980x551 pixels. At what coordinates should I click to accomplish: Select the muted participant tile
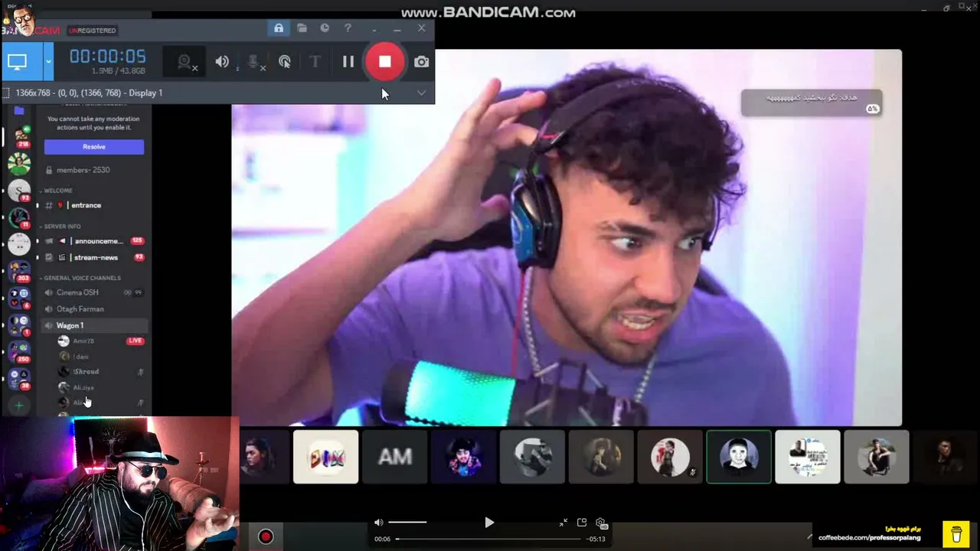pyautogui.click(x=670, y=457)
